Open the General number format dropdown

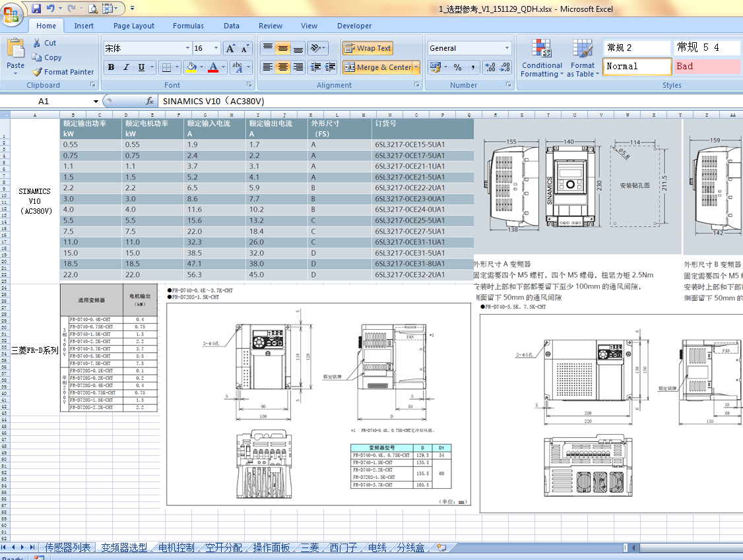point(507,48)
